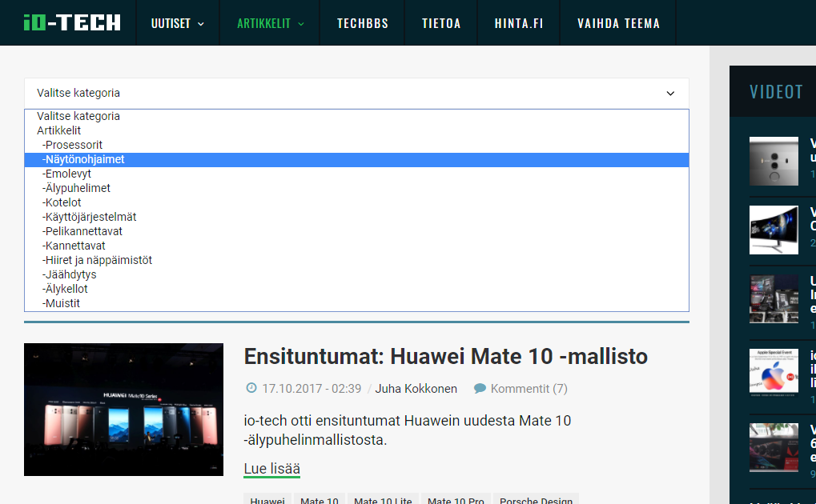816x504 pixels.
Task: Open the gray phone back video thumbnail
Action: click(774, 162)
